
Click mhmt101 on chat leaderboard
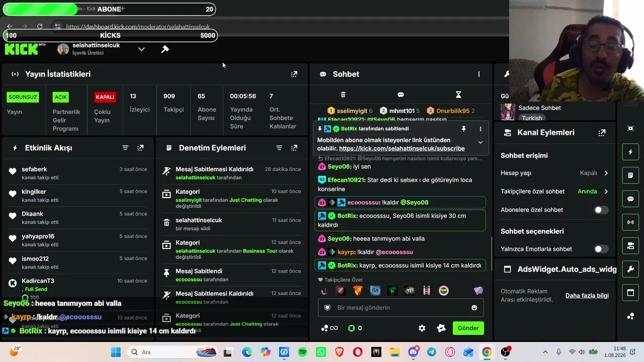(x=401, y=111)
